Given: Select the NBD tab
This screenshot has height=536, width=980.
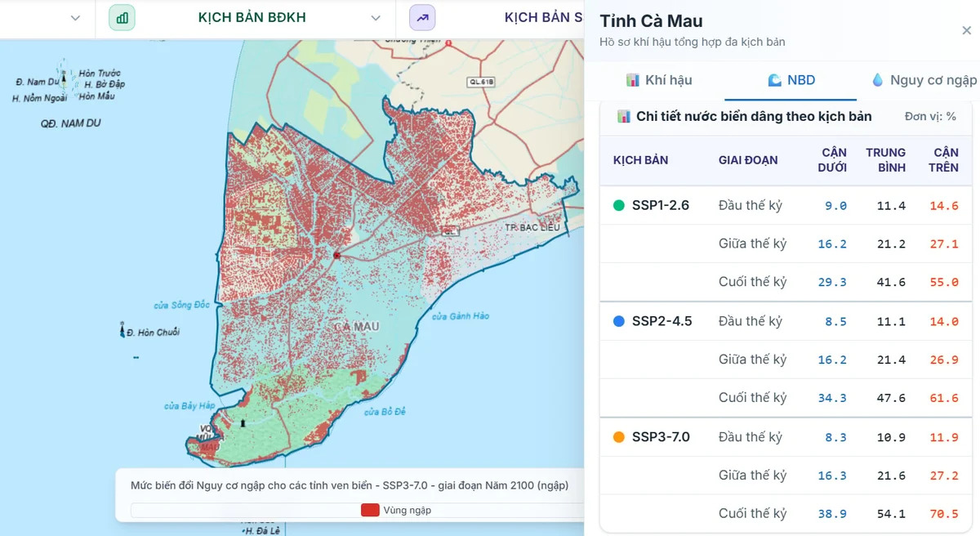Looking at the screenshot, I should pyautogui.click(x=791, y=80).
